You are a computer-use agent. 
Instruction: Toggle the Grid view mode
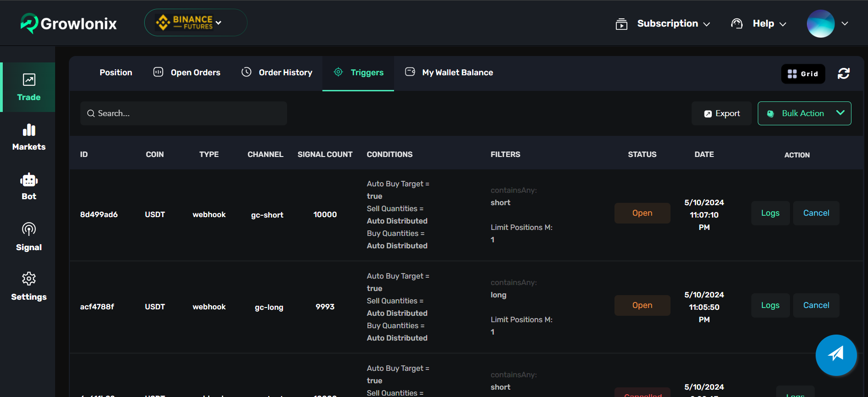(803, 74)
